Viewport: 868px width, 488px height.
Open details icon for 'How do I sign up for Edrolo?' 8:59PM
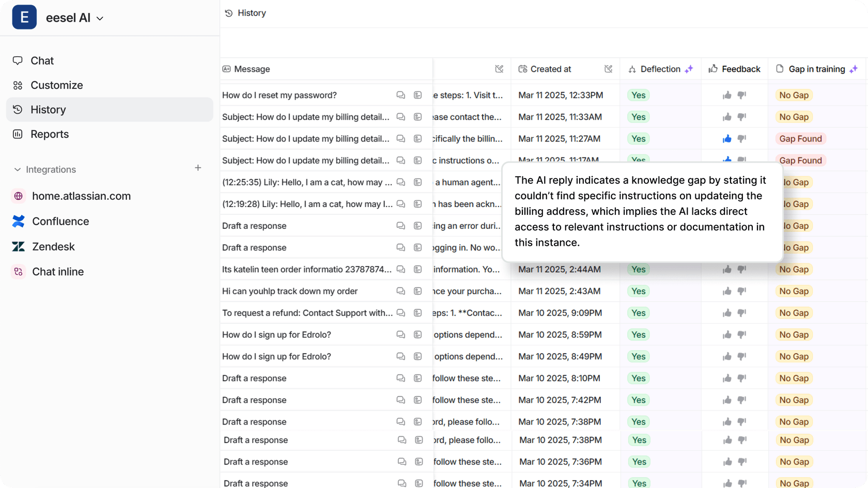417,335
